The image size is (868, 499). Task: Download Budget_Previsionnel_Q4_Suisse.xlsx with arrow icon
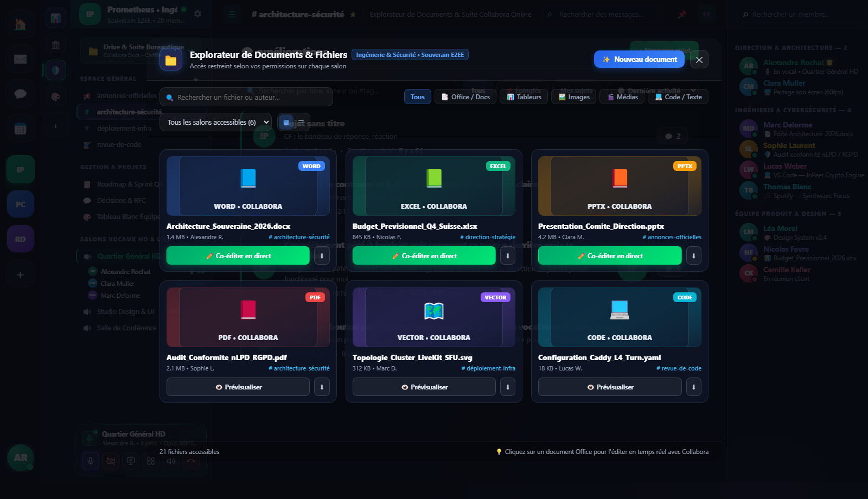pos(508,255)
